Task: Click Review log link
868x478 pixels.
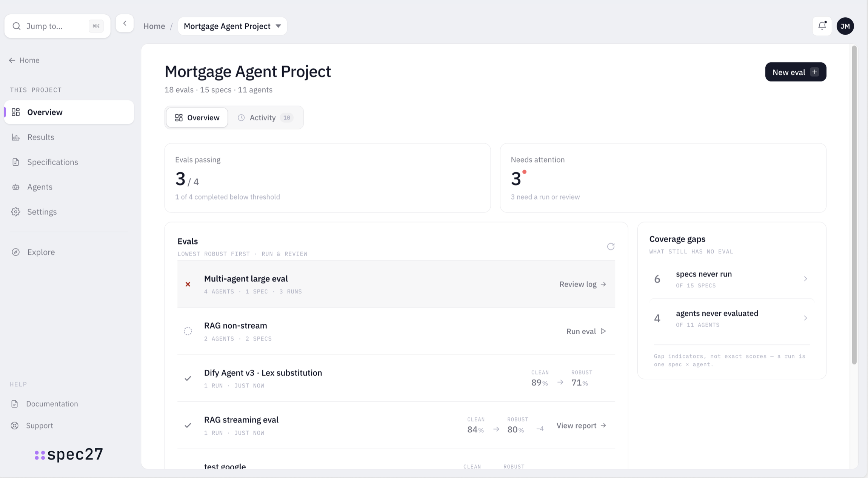Action: [x=583, y=284]
